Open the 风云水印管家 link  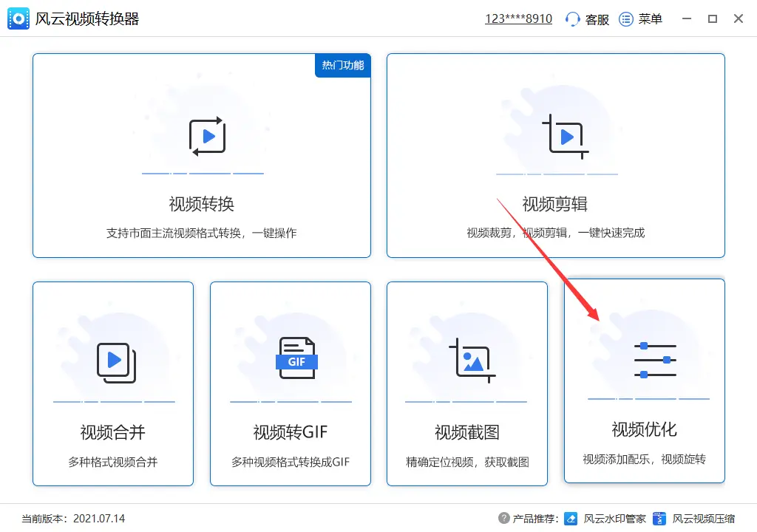pos(614,519)
